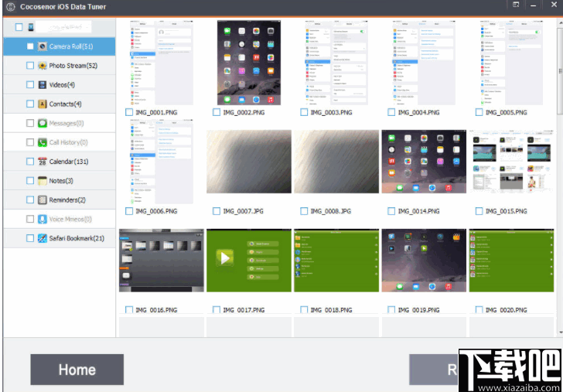Open the Reminders(2) category
The width and height of the screenshot is (563, 392).
coord(60,200)
